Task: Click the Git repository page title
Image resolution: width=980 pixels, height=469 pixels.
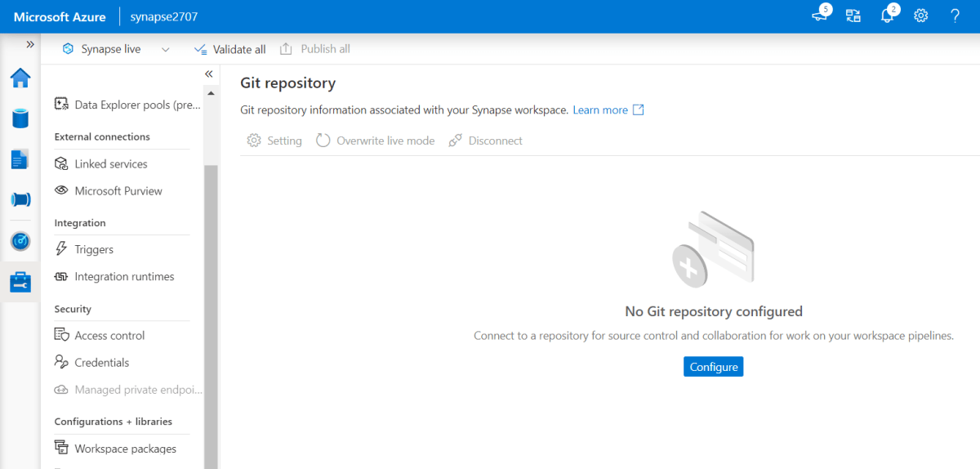Action: [288, 83]
